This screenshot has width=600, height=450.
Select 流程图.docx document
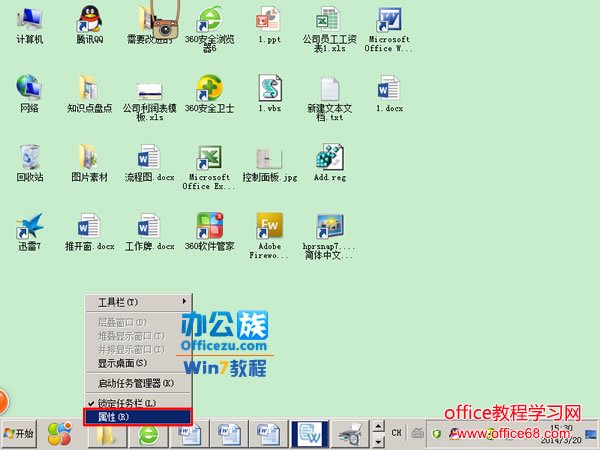point(150,163)
